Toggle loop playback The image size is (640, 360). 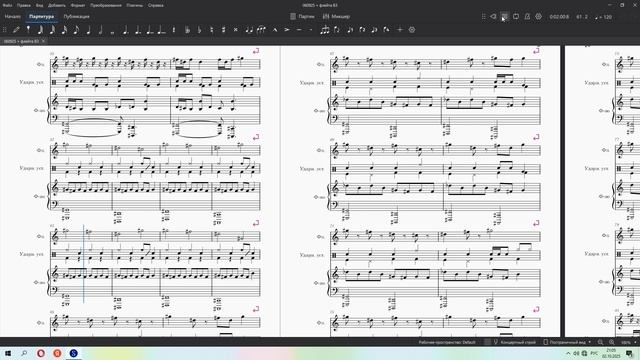click(516, 17)
